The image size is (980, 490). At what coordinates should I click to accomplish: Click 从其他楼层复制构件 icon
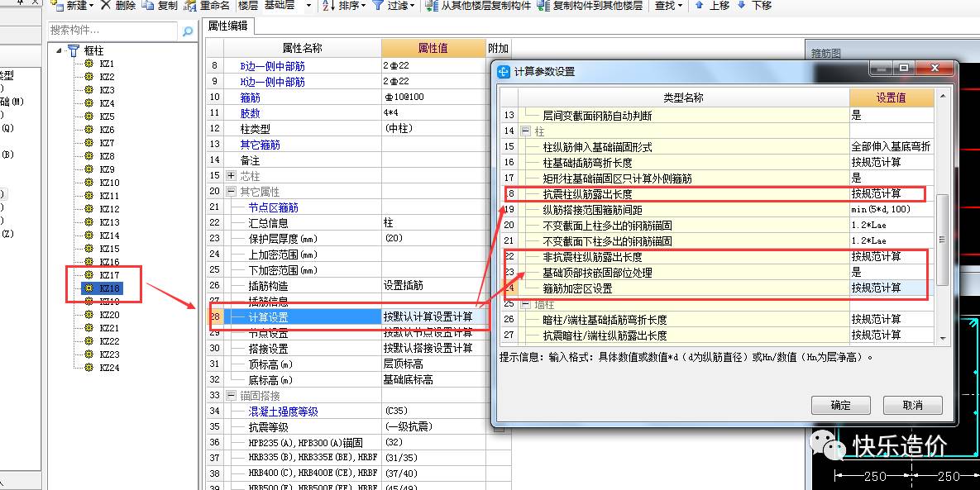point(432,6)
